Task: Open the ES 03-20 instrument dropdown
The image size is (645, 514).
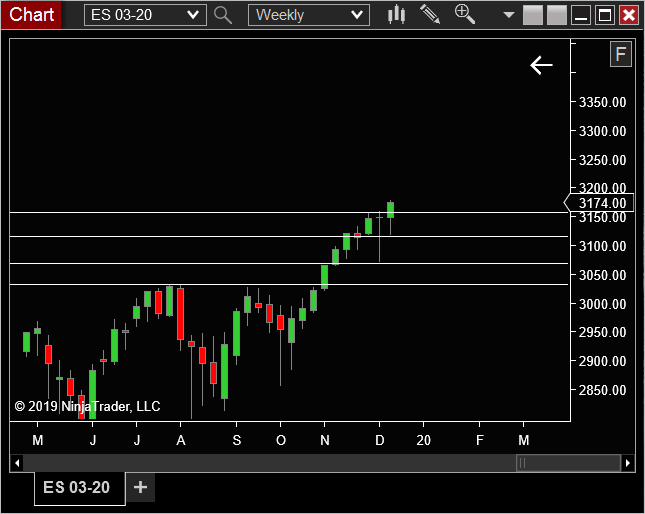Action: pos(145,15)
